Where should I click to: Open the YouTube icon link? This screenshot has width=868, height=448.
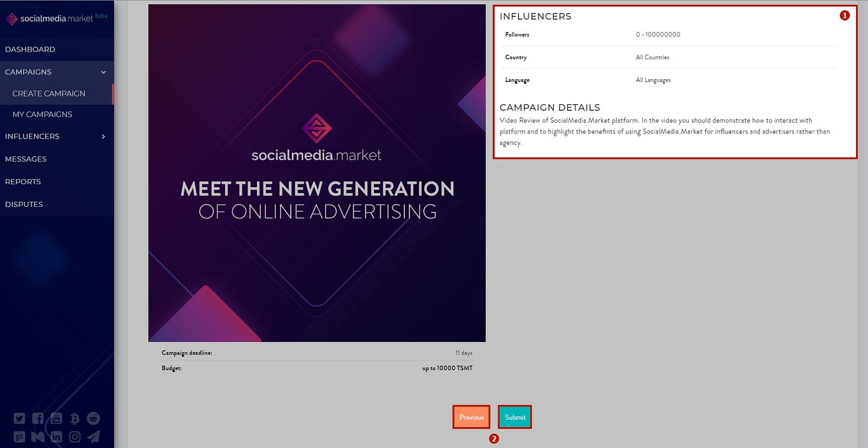[x=56, y=418]
